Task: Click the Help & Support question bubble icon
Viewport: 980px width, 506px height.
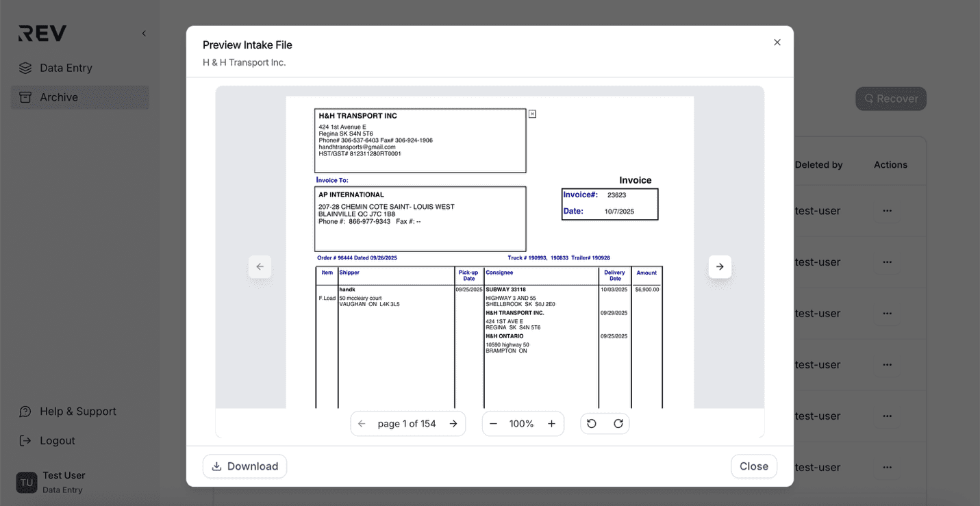Action: (x=25, y=411)
